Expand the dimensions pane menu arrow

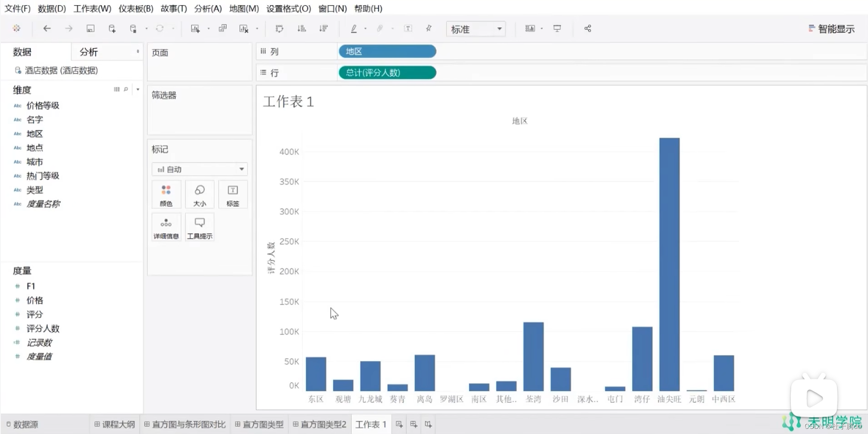[138, 89]
